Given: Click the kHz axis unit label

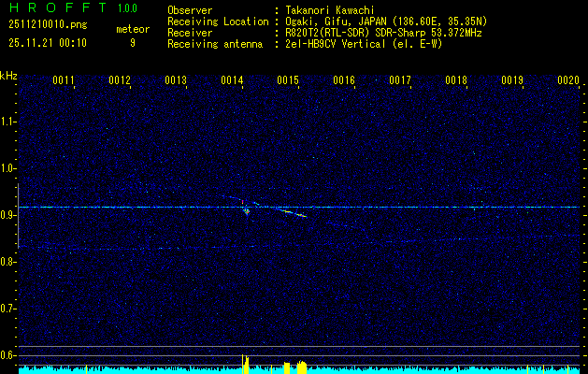Looking at the screenshot, I should click(x=8, y=76).
